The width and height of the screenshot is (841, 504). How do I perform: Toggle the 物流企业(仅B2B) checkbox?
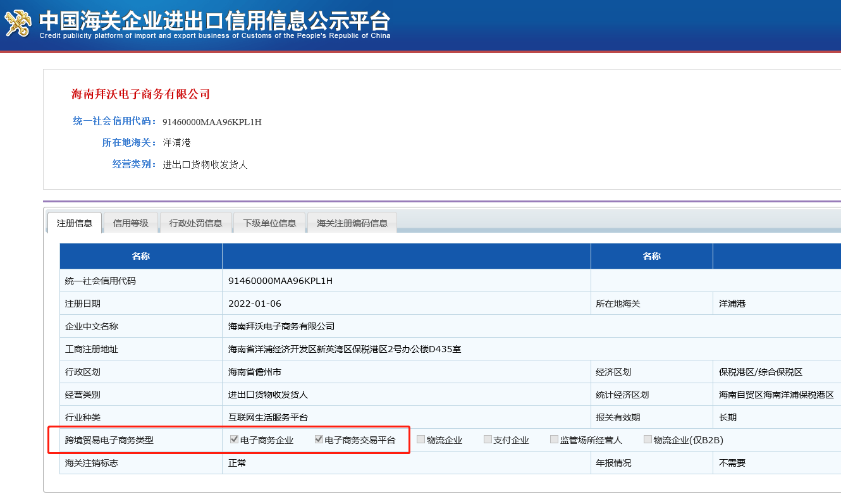coord(648,439)
